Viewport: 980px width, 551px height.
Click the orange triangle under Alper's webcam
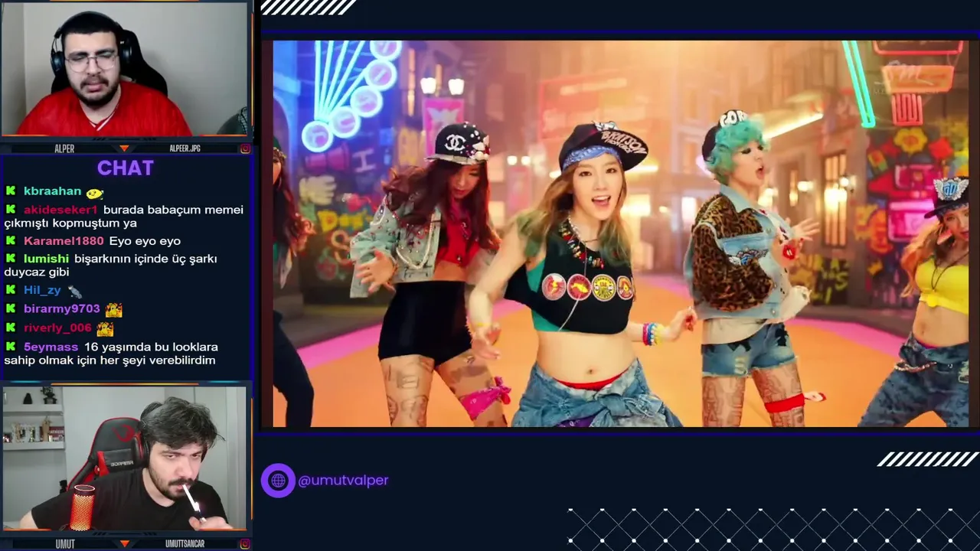pos(125,148)
